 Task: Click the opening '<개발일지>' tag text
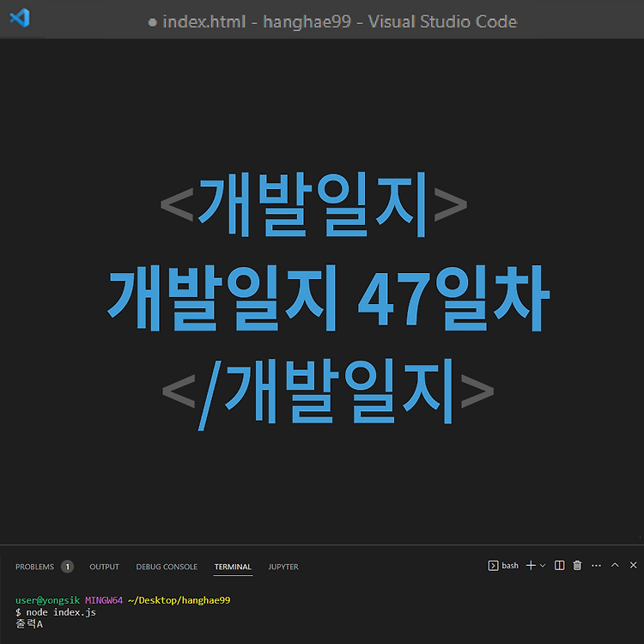tap(313, 204)
